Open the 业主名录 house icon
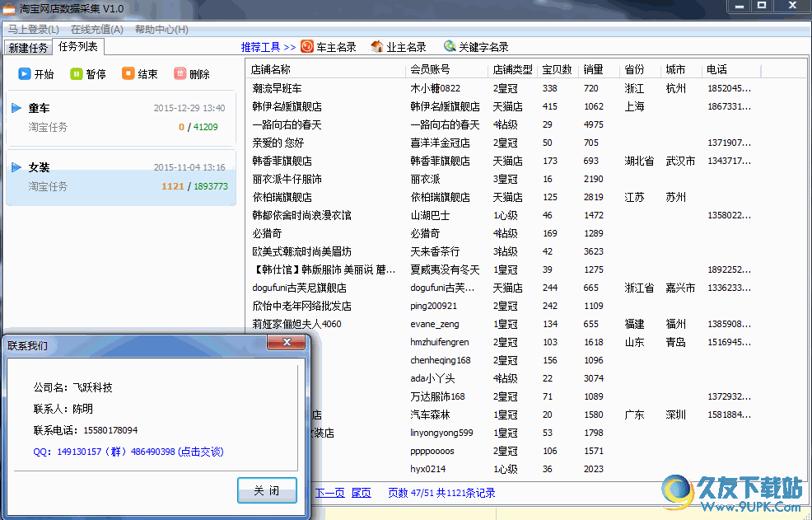 click(377, 47)
